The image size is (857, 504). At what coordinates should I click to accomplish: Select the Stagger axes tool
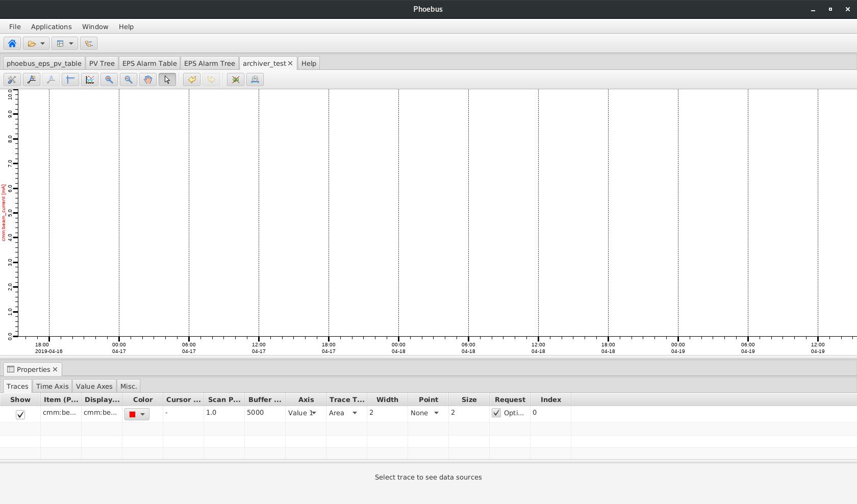pos(89,80)
